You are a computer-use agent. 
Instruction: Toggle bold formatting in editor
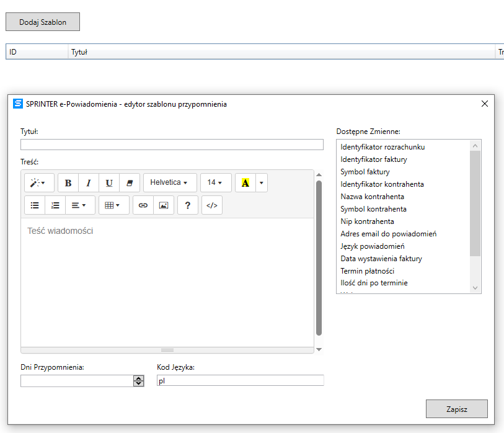point(68,183)
